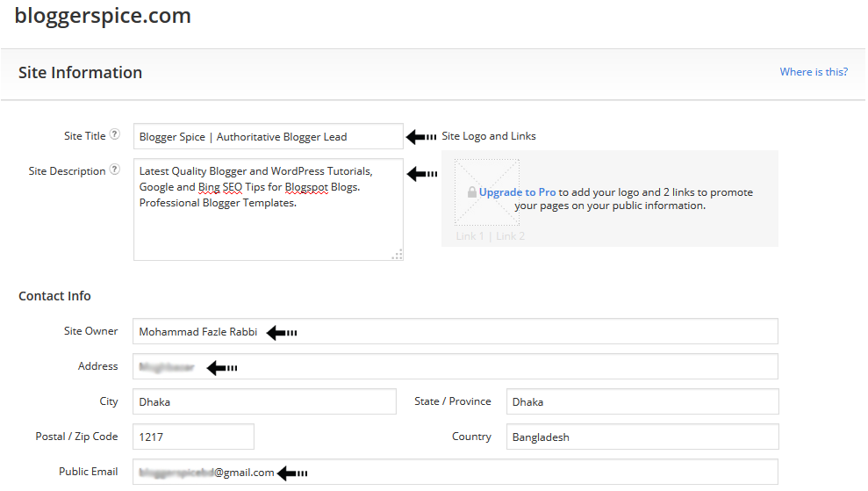The height and width of the screenshot is (491, 868).
Task: Click the "Site Title" label text
Action: point(85,136)
